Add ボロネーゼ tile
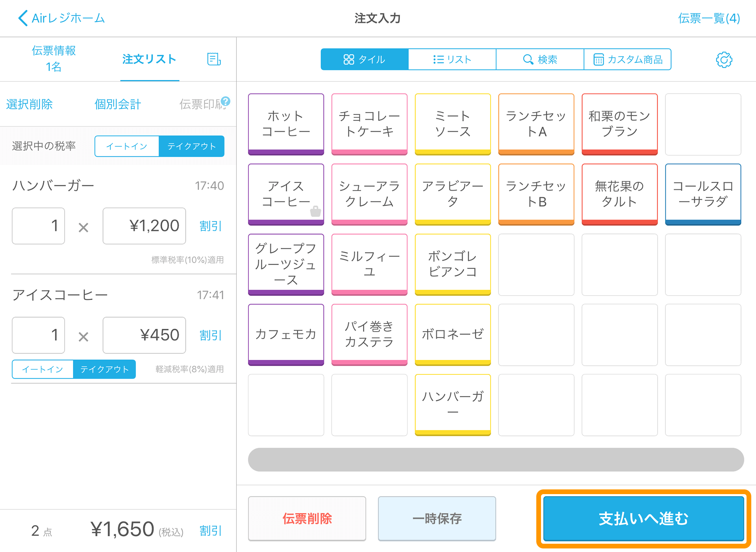The image size is (756, 552). point(453,335)
